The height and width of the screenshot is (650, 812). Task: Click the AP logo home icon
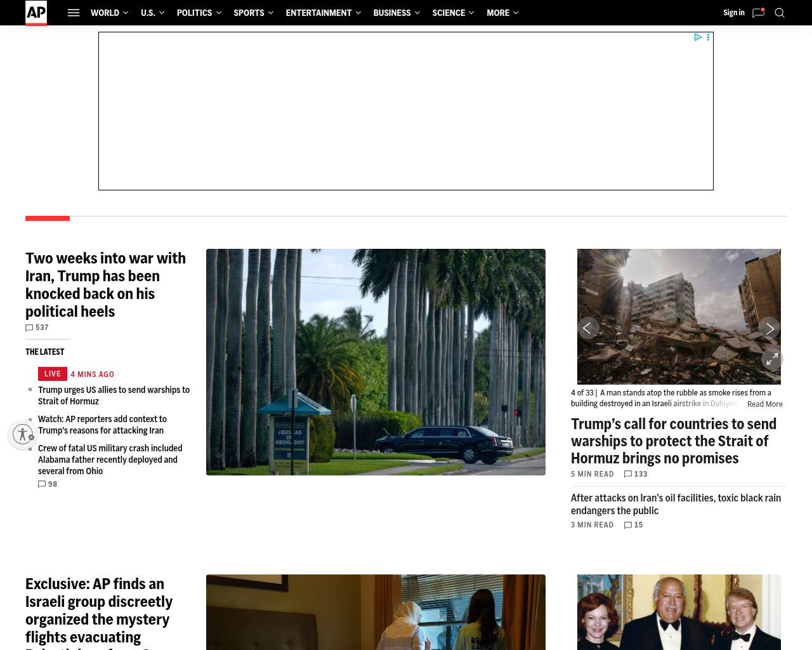coord(36,13)
